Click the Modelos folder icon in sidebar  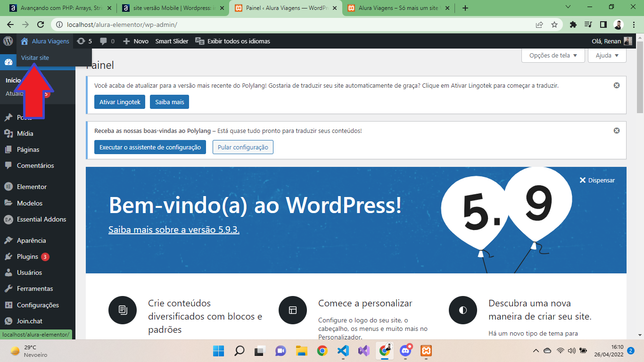pyautogui.click(x=8, y=203)
